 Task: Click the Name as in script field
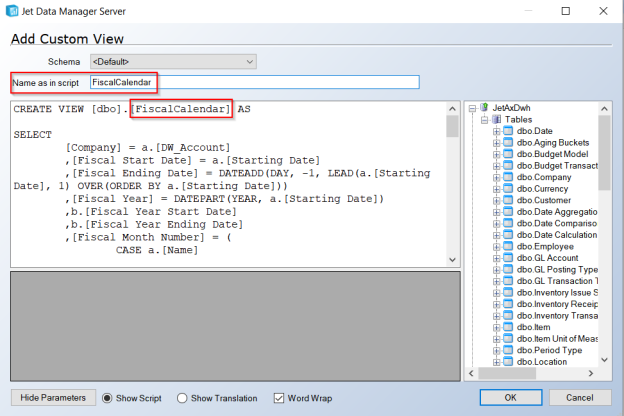255,82
